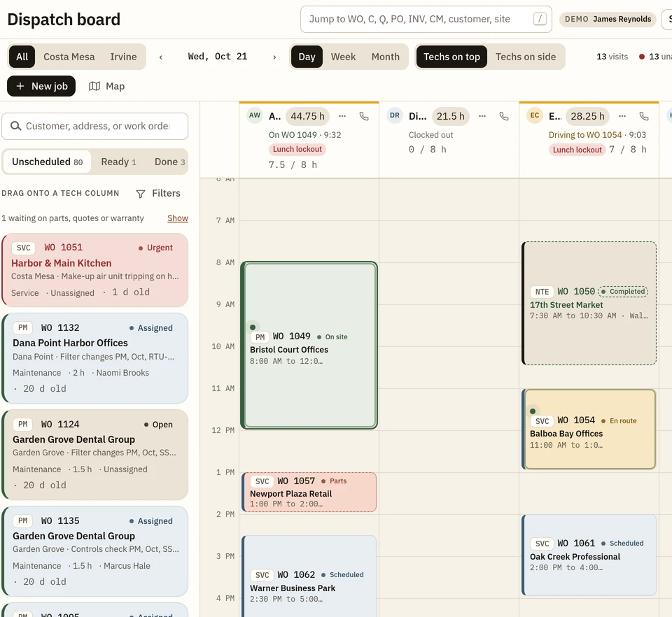Call technician EC via phone icon
This screenshot has height=617, width=672.
coord(644,116)
